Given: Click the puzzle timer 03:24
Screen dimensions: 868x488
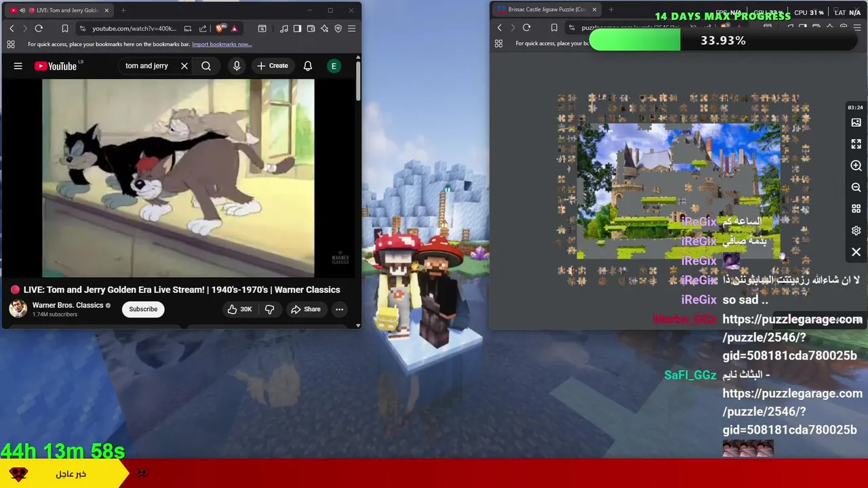Looking at the screenshot, I should point(855,108).
